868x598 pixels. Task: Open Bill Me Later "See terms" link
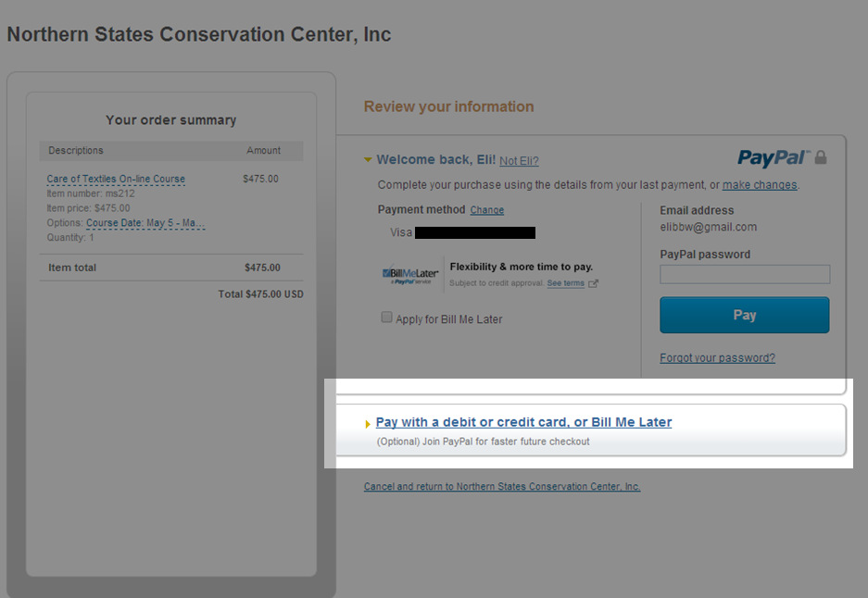(565, 283)
